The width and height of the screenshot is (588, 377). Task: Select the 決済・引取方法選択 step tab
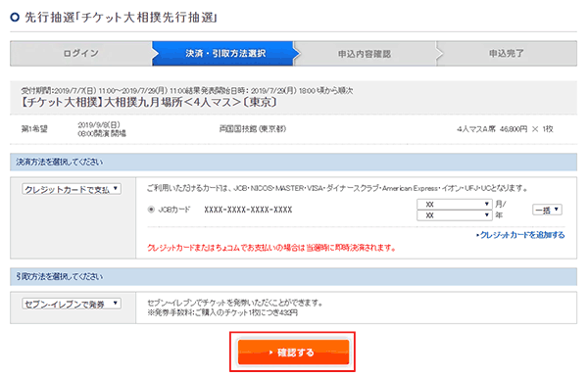pyautogui.click(x=223, y=53)
